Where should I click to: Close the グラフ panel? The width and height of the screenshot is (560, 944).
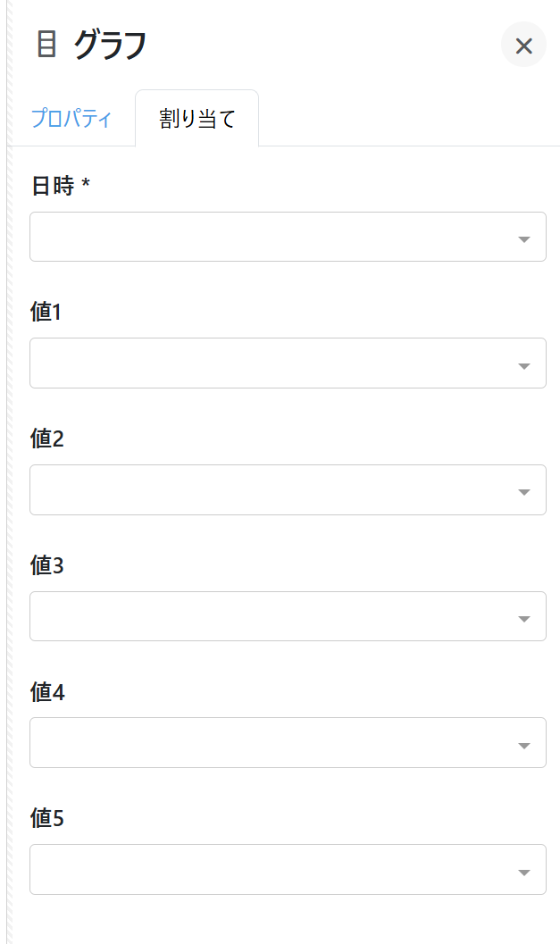click(x=523, y=45)
